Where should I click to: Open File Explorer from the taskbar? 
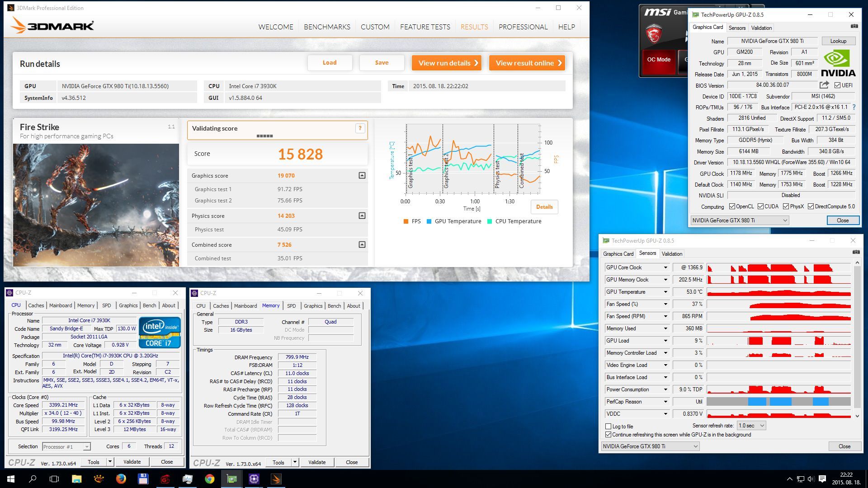pos(76,479)
